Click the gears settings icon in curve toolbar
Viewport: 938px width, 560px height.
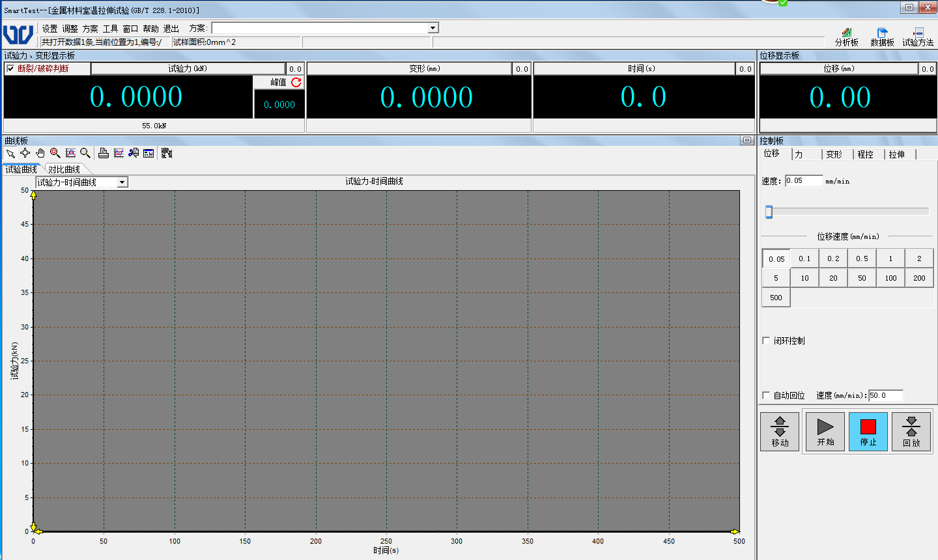coord(167,153)
